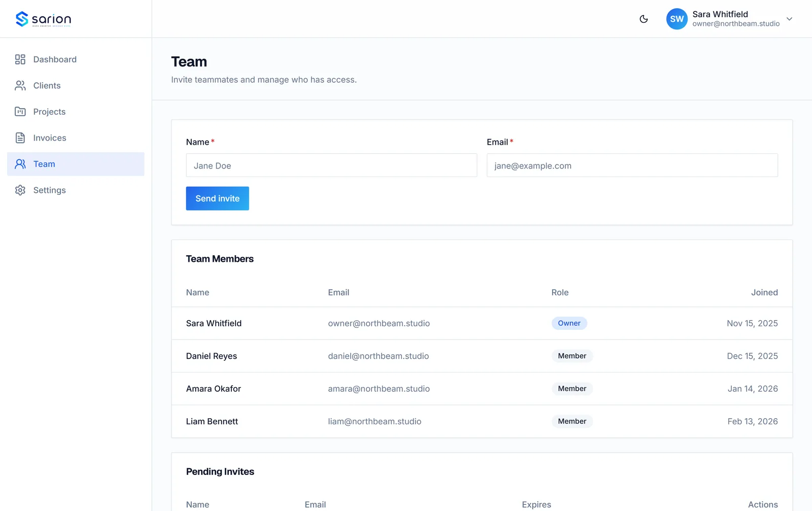Select the Team menu item
The image size is (812, 511).
tap(76, 164)
